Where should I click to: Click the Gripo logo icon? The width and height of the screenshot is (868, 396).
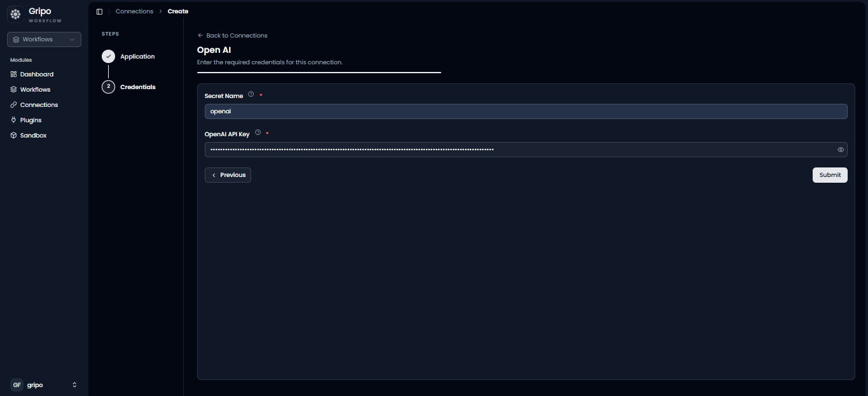15,14
